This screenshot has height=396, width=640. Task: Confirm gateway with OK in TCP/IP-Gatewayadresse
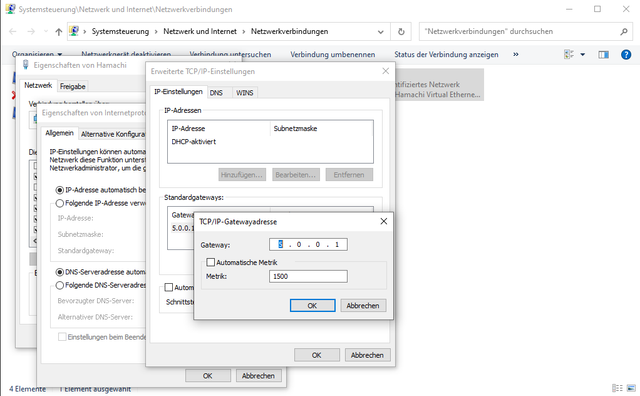(313, 305)
